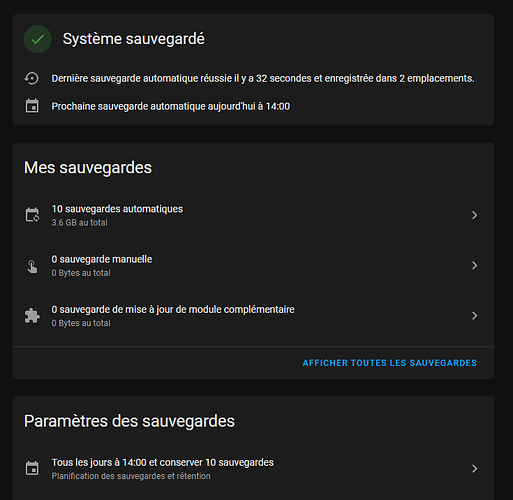Click the hand-tap manual backup icon
The height and width of the screenshot is (500, 513).
click(32, 266)
